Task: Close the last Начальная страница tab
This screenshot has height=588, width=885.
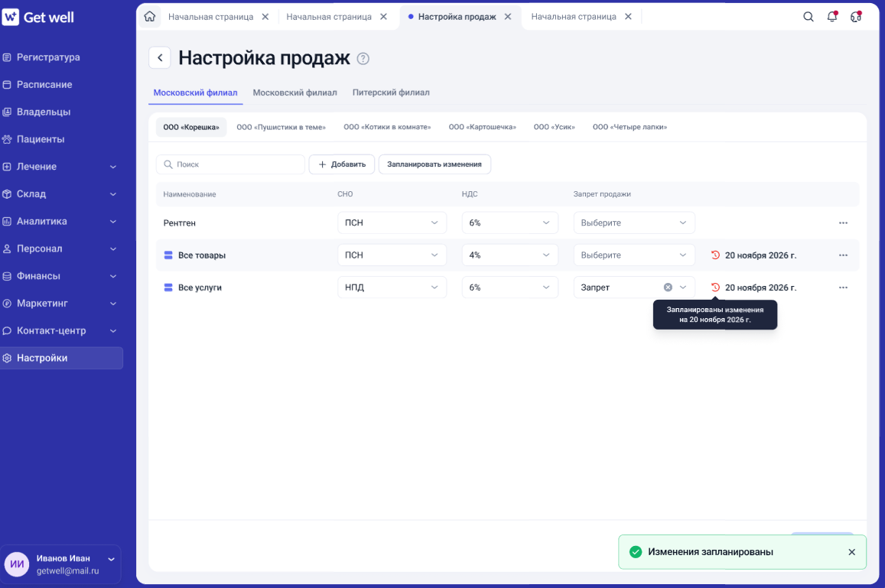Action: coord(628,16)
